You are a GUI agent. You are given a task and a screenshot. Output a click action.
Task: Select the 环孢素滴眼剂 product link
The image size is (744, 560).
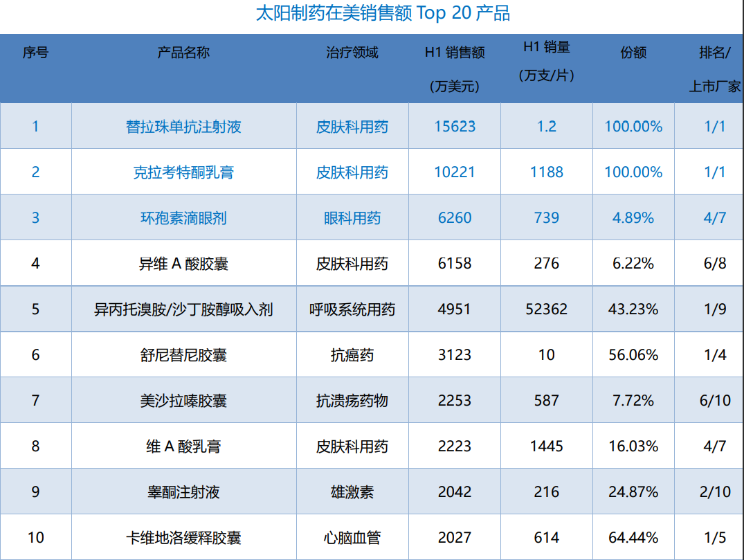coord(183,218)
